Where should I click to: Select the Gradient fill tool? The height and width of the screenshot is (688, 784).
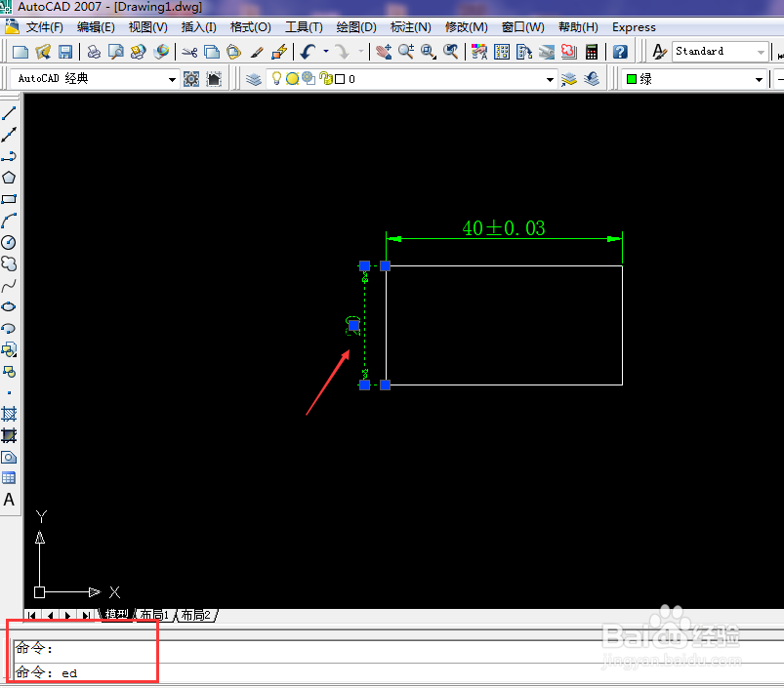coord(9,435)
